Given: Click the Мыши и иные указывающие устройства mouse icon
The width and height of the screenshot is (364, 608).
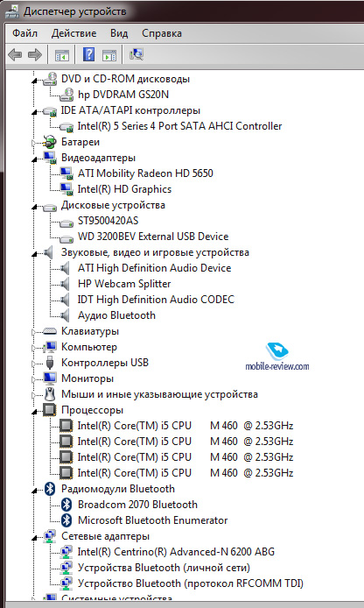Looking at the screenshot, I should [50, 394].
